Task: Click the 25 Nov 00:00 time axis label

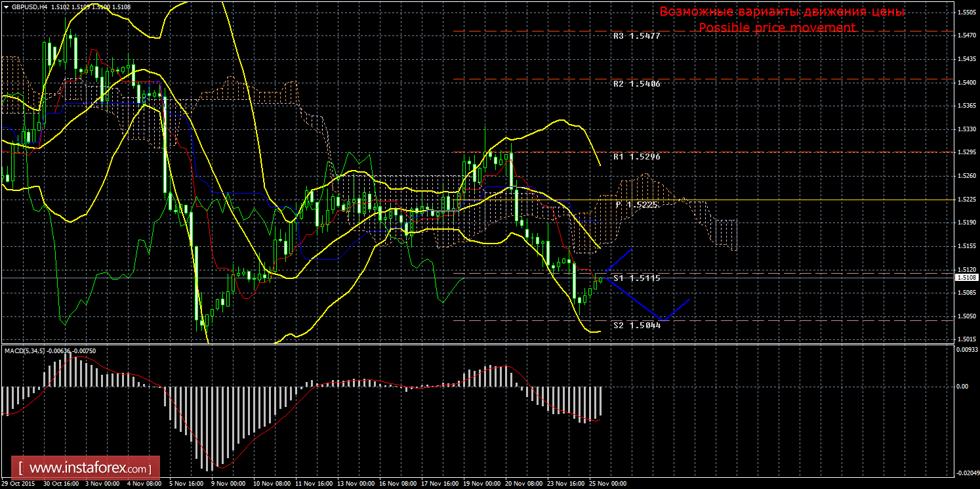Action: click(608, 484)
